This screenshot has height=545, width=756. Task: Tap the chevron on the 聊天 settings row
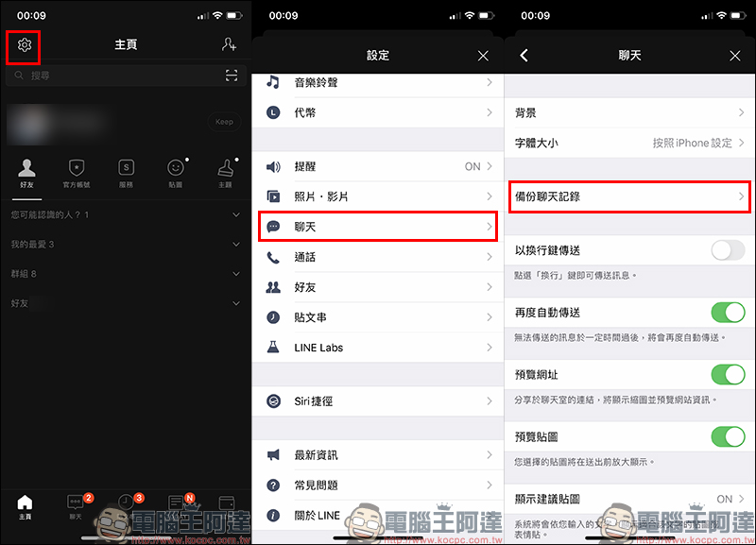[x=490, y=227]
